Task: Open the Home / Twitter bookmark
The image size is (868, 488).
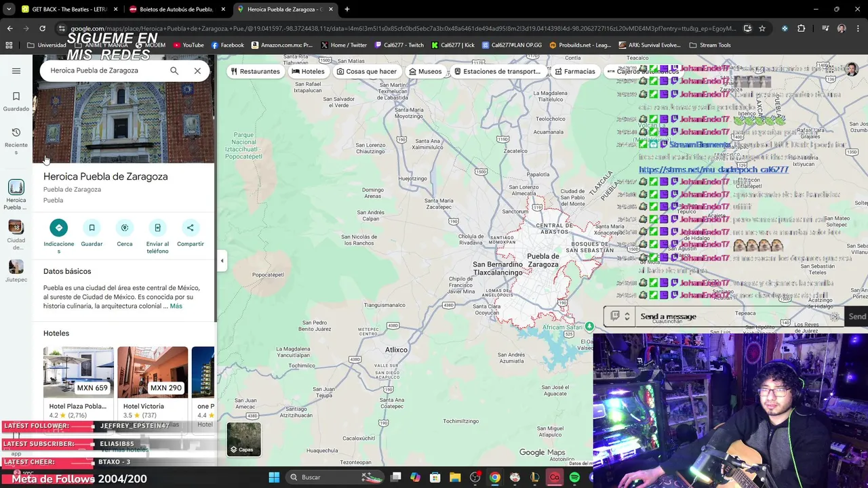Action: coord(344,45)
